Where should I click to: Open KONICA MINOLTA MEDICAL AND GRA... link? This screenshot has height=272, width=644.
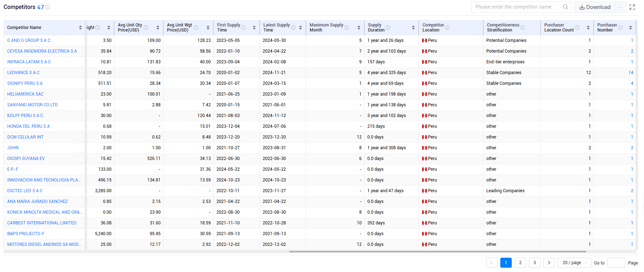[x=45, y=212]
